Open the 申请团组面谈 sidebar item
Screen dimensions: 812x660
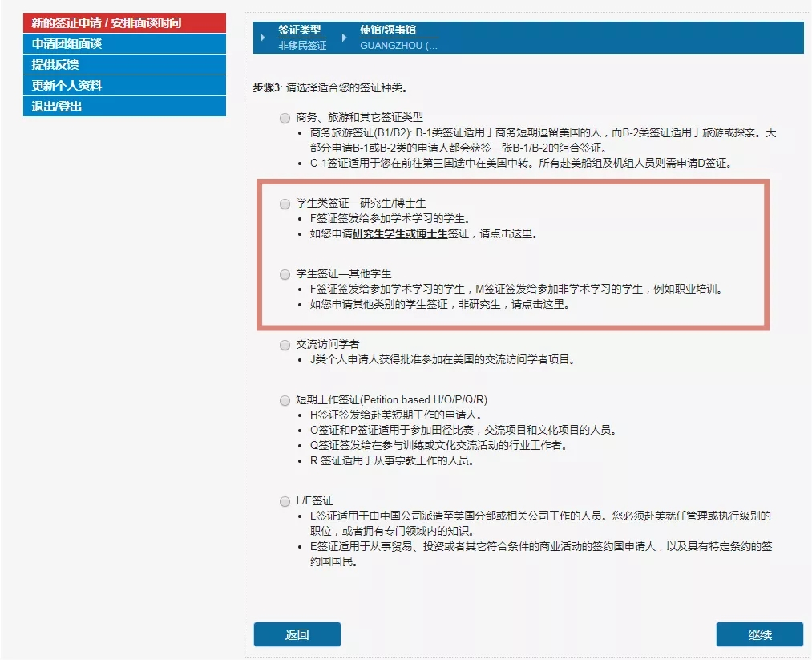[x=124, y=43]
